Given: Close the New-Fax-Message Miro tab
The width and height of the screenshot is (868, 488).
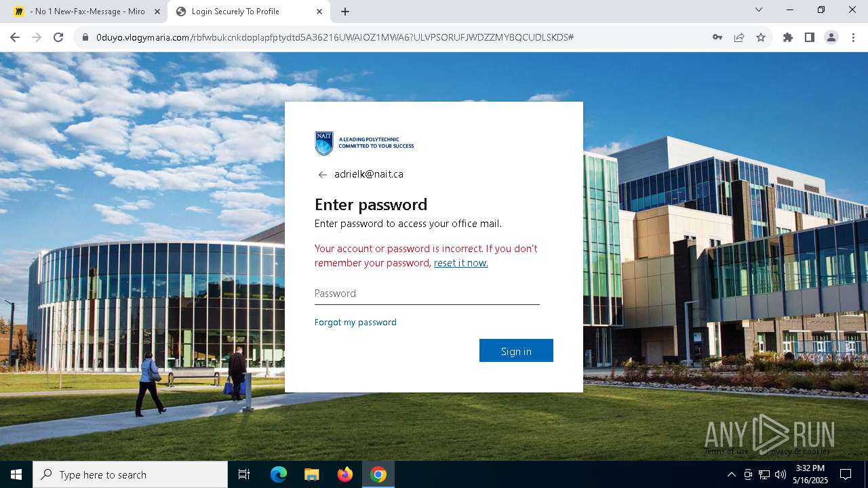Looking at the screenshot, I should pyautogui.click(x=157, y=12).
